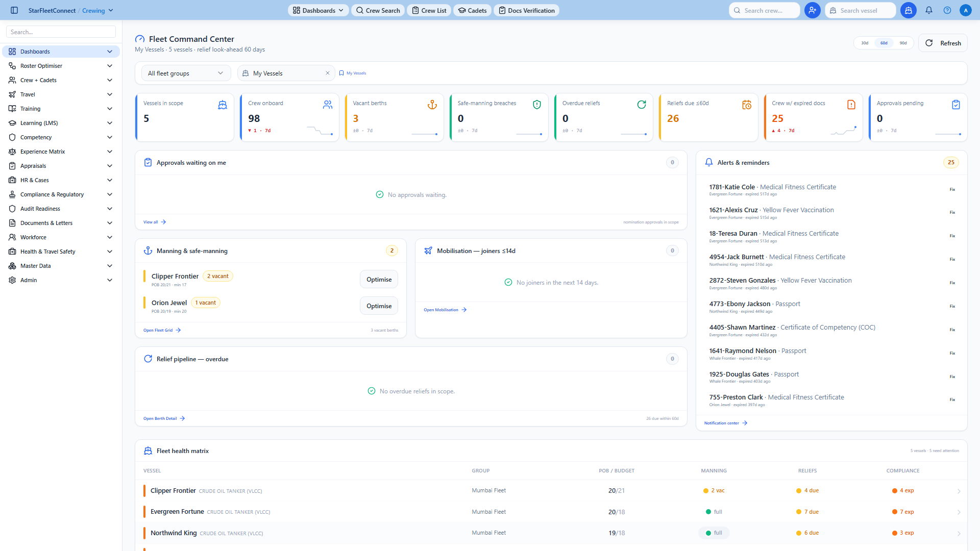Optimise manning for Orion Jewel
980x551 pixels.
pos(379,306)
